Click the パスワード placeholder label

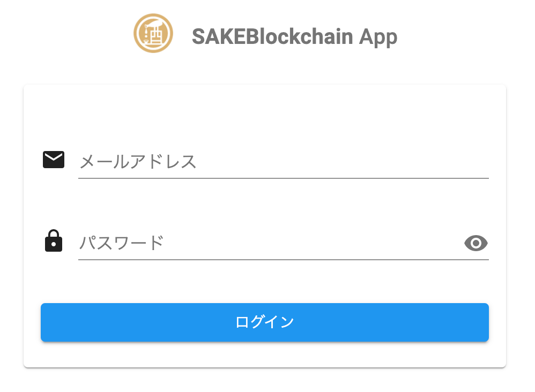click(x=121, y=244)
